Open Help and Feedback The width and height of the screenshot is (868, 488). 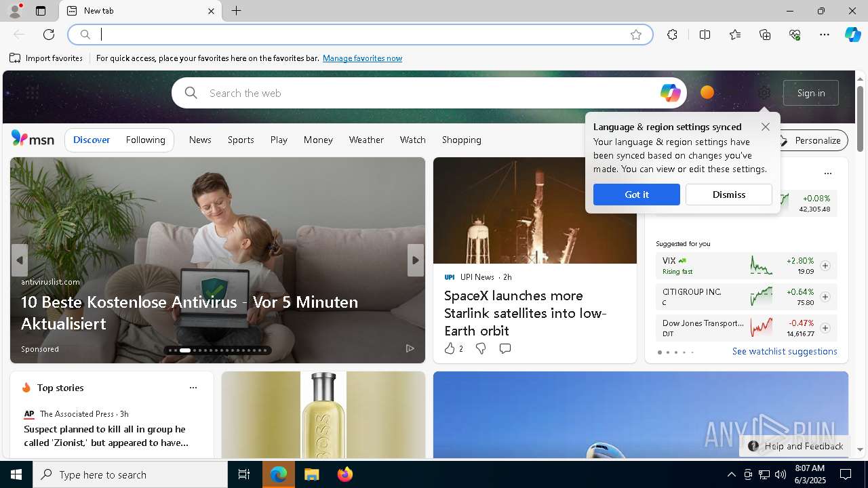pyautogui.click(x=795, y=446)
